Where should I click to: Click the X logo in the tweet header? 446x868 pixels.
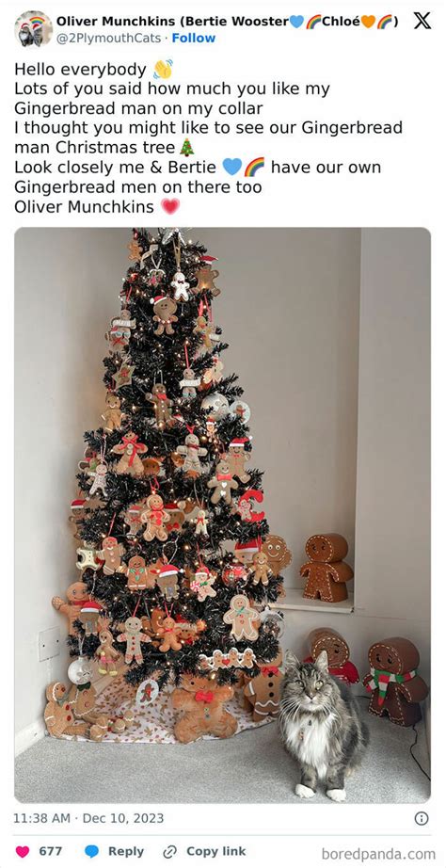tap(422, 21)
